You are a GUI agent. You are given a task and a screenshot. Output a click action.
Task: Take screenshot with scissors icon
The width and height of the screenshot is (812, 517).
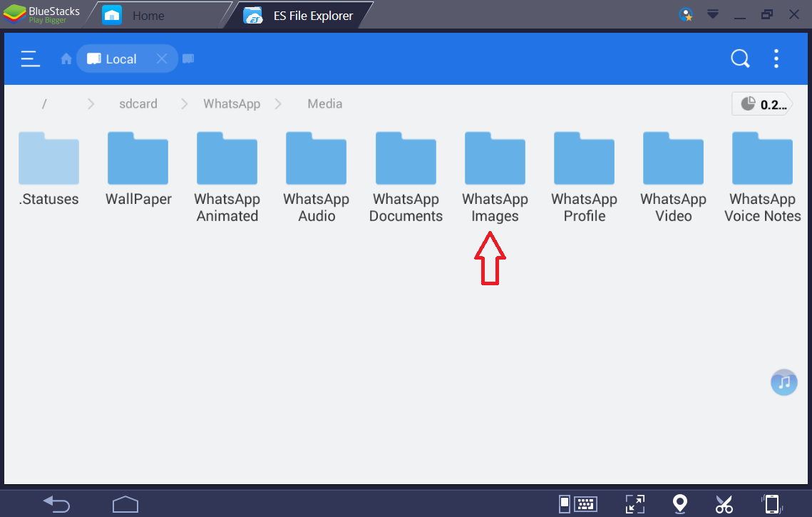(724, 504)
